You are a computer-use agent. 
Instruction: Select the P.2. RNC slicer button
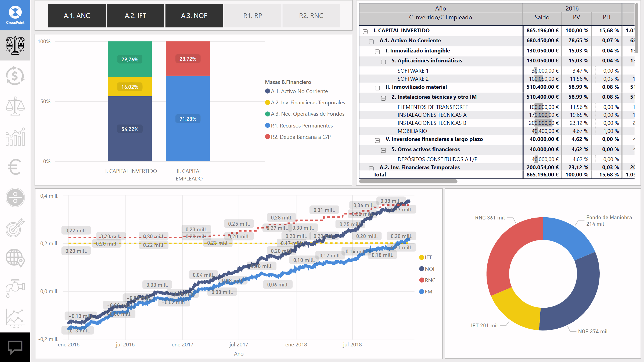pyautogui.click(x=311, y=16)
